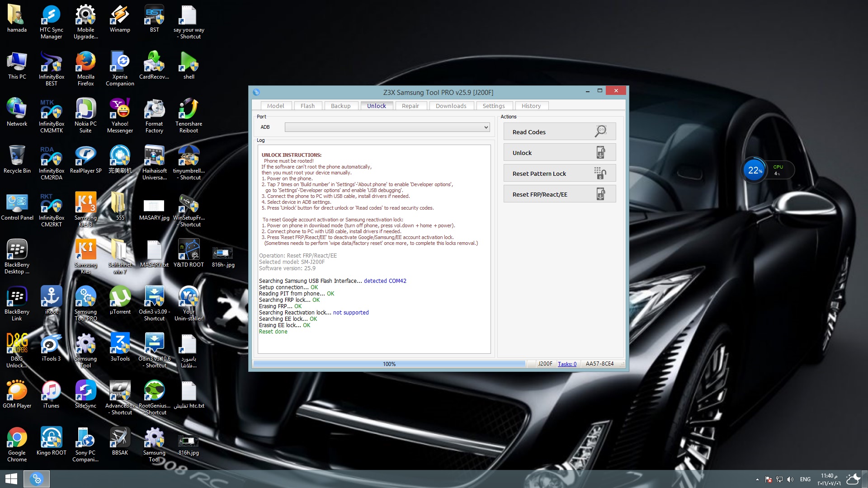Open iTools 3 desktop icon

[x=51, y=348]
